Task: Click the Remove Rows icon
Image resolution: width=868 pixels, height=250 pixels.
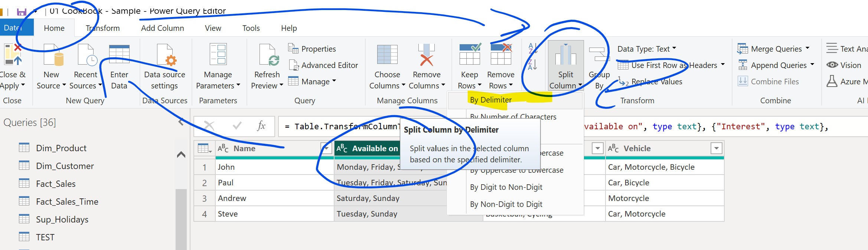Action: 501,54
